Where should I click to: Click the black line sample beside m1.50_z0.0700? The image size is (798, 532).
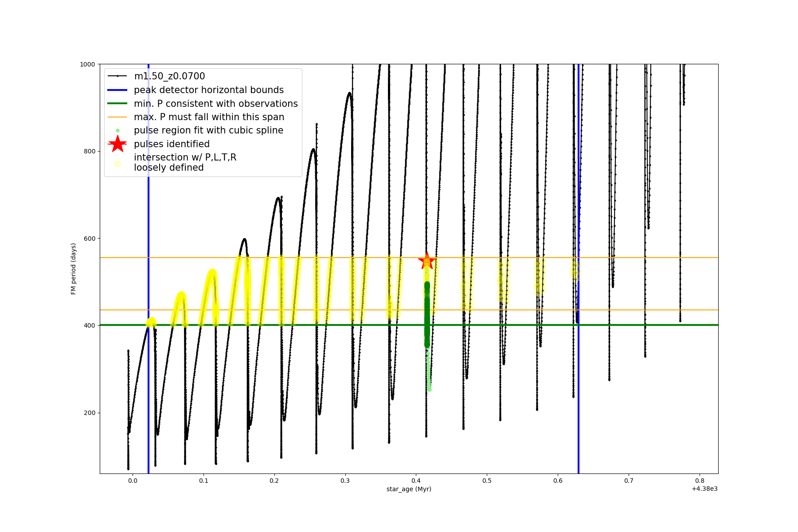click(x=117, y=76)
